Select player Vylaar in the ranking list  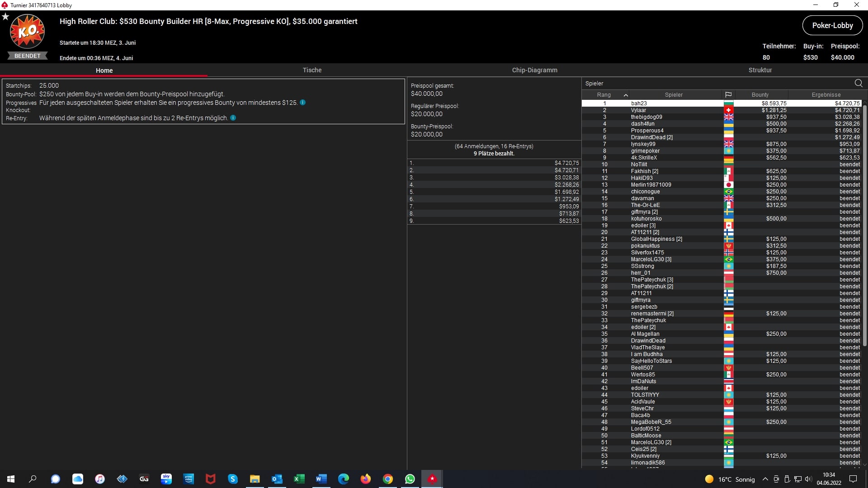638,110
